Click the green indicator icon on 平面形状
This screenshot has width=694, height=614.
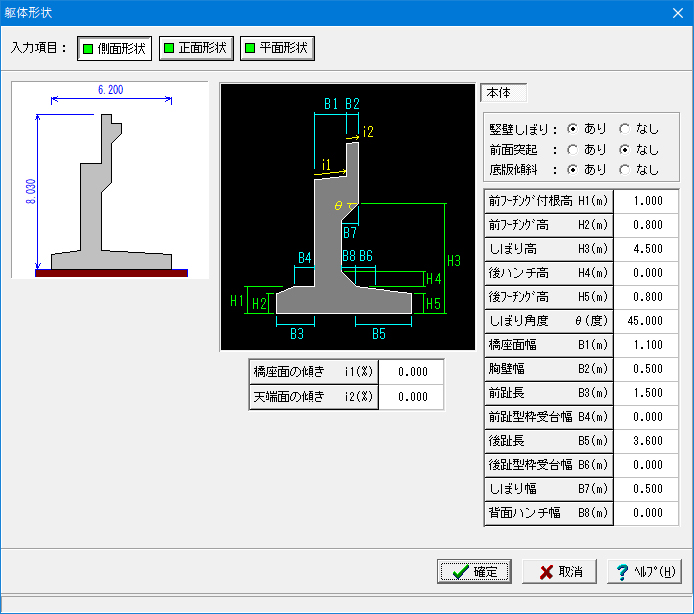click(x=250, y=48)
